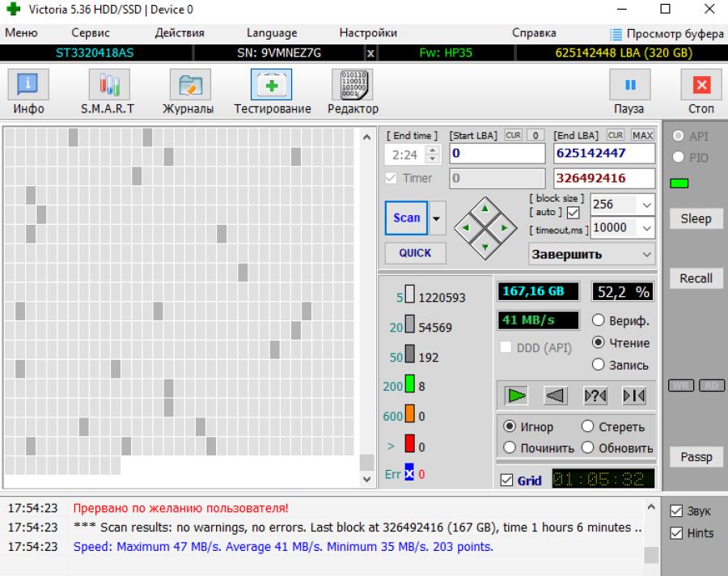Viewport: 728px width, 576px height.
Task: Switch to the Тестирование scan view
Action: 272,91
